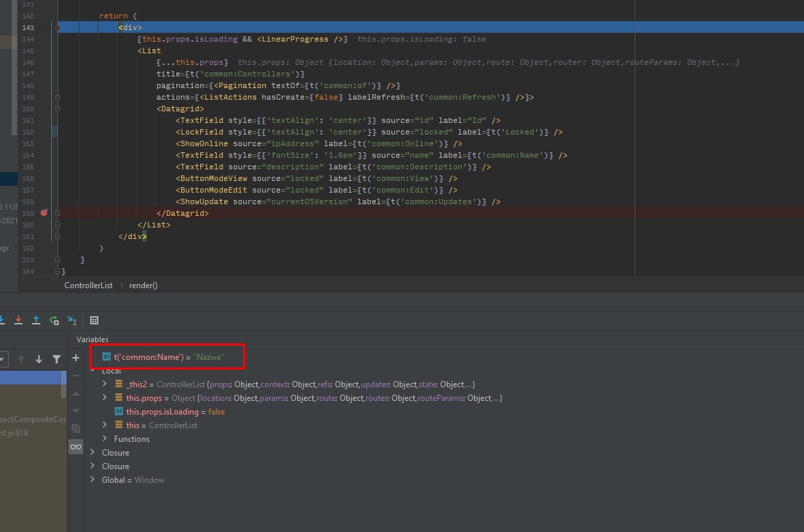Expand the Global Window scope

coord(92,480)
